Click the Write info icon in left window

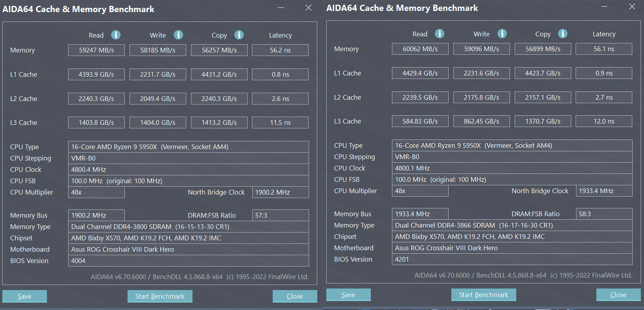pyautogui.click(x=178, y=35)
